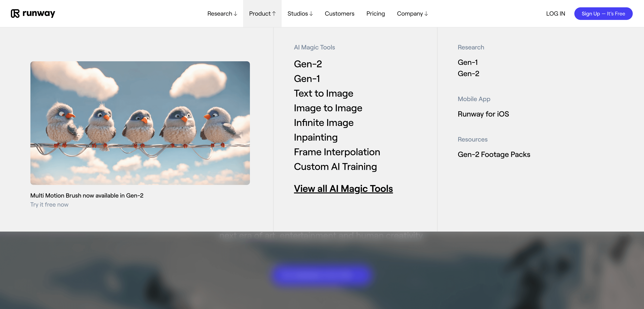This screenshot has width=644, height=309.
Task: Click the Try it free now link
Action: (x=49, y=205)
